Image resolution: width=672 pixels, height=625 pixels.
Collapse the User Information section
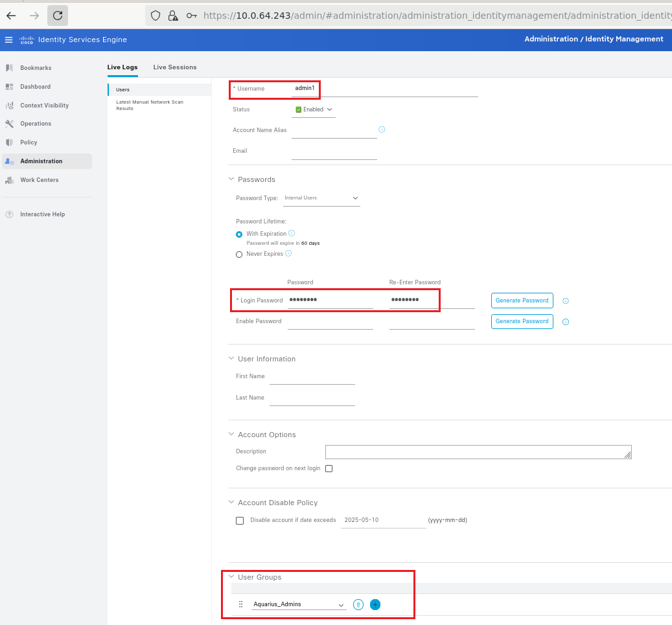[x=231, y=358]
